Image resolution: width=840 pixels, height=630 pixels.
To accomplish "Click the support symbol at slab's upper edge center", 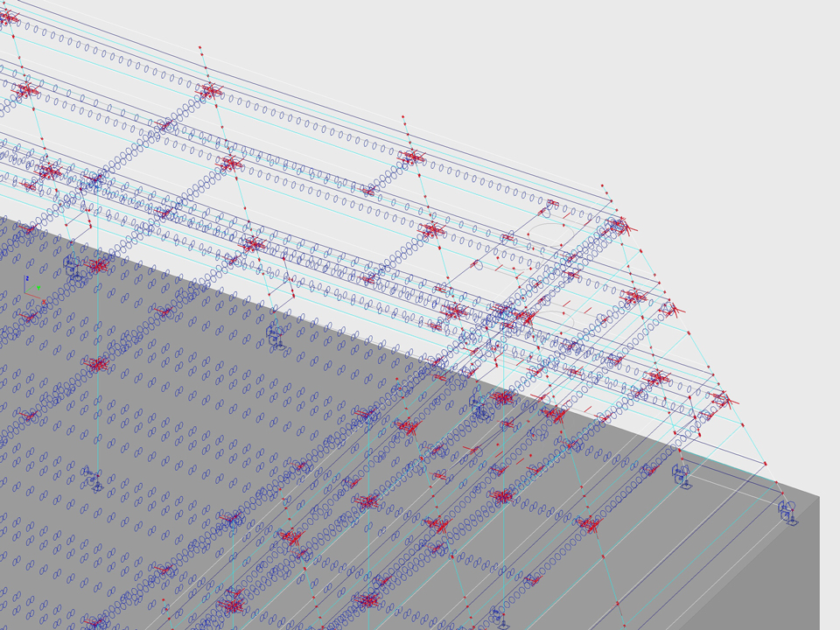I will [276, 334].
